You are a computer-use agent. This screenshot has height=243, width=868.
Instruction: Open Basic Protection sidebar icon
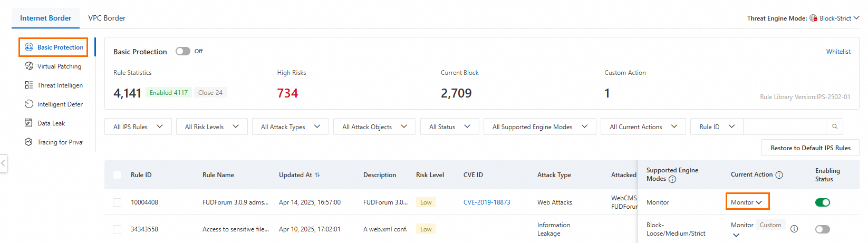click(x=29, y=47)
